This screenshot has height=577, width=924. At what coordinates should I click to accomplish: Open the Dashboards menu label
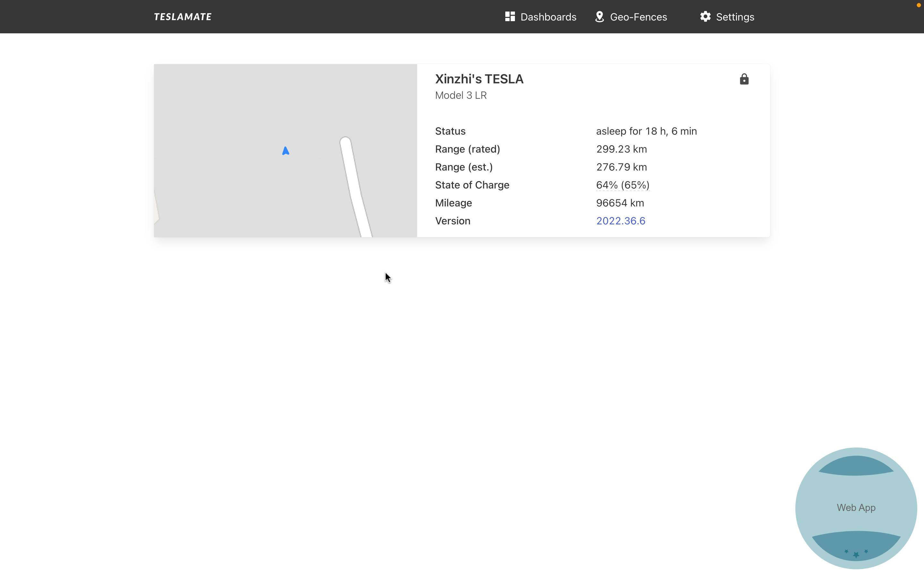(548, 17)
